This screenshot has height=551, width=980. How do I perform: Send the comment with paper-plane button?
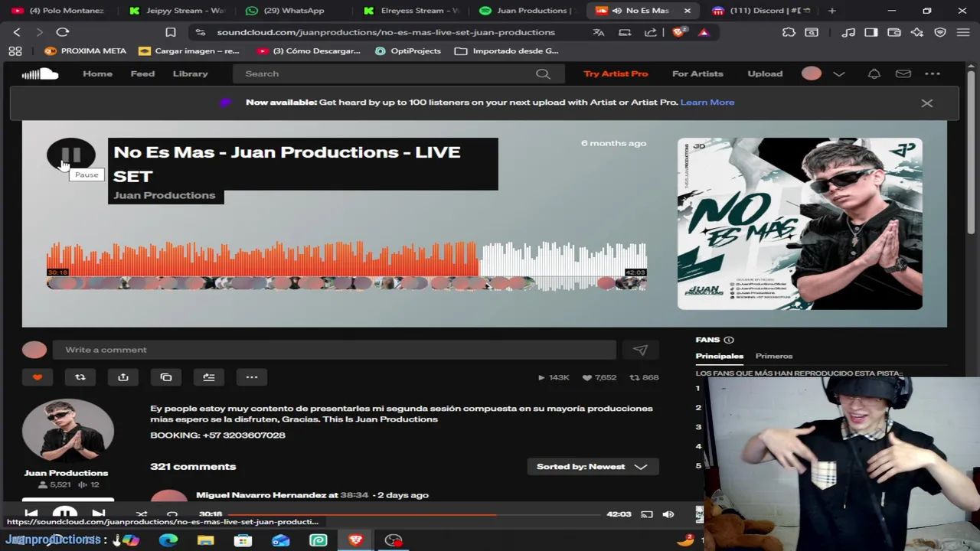point(640,350)
